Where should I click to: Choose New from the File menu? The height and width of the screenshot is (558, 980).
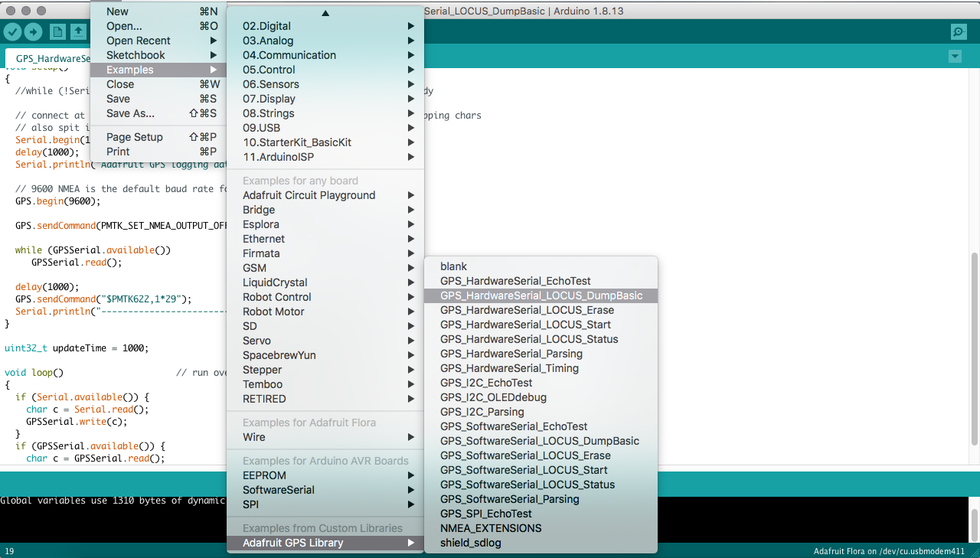tap(158, 11)
